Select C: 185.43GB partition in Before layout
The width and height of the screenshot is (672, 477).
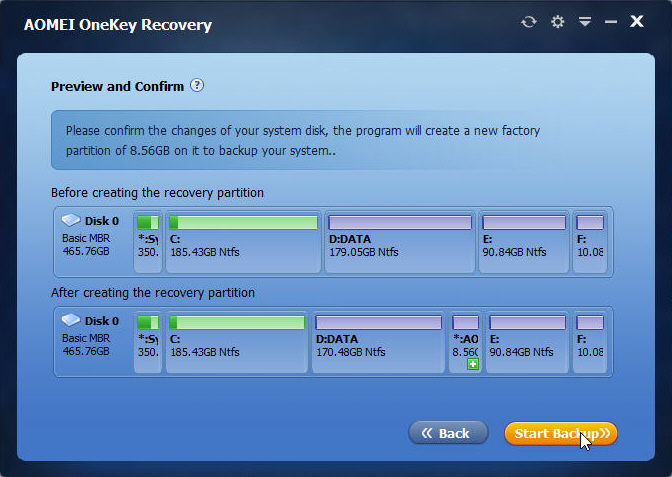click(x=243, y=242)
